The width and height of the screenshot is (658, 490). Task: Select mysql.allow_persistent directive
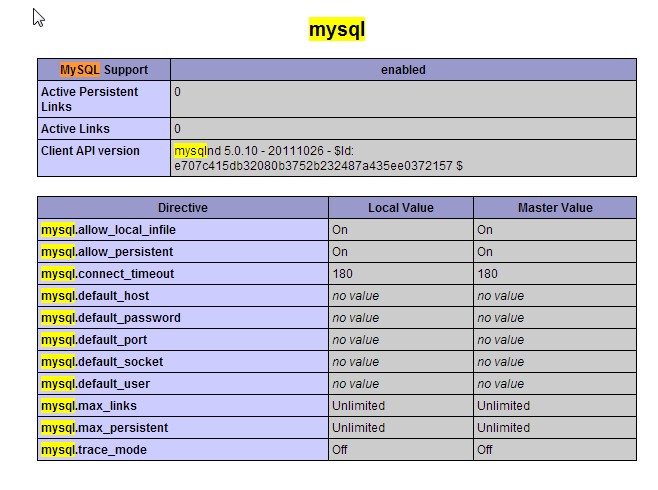(107, 252)
